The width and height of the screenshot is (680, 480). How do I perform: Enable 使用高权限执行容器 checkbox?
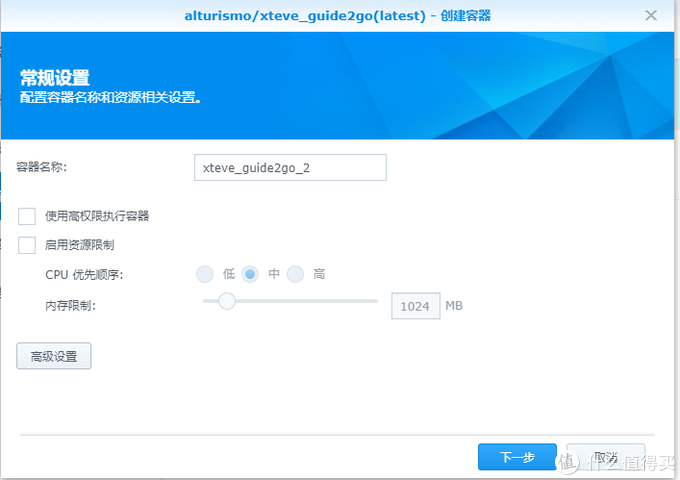coord(27,216)
